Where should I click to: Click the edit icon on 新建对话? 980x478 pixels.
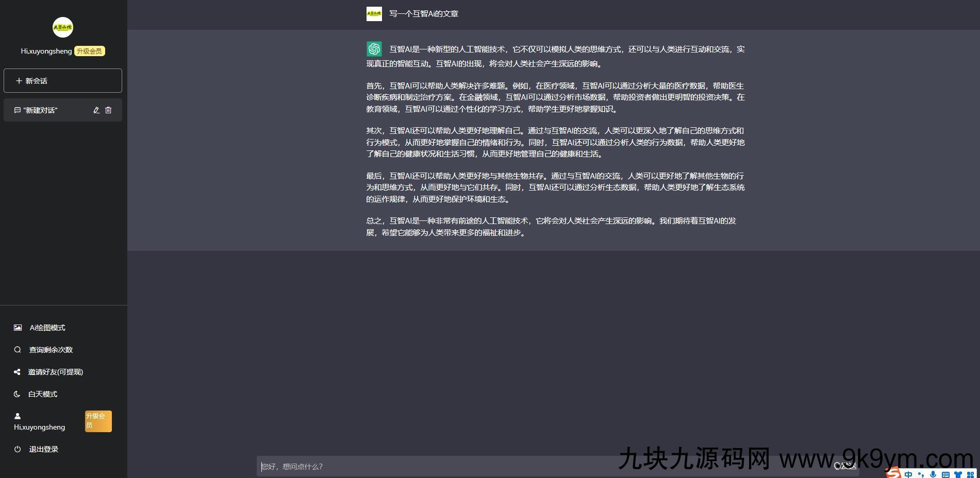point(96,110)
